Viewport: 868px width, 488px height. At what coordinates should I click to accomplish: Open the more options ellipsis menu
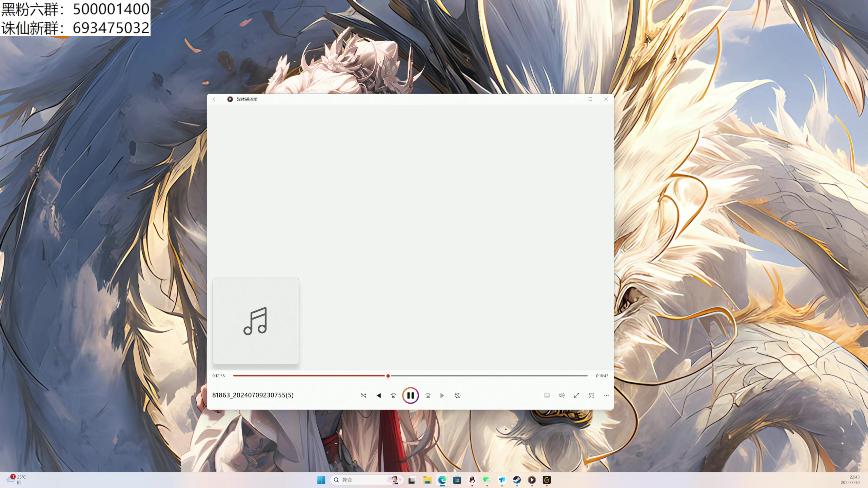(x=606, y=395)
